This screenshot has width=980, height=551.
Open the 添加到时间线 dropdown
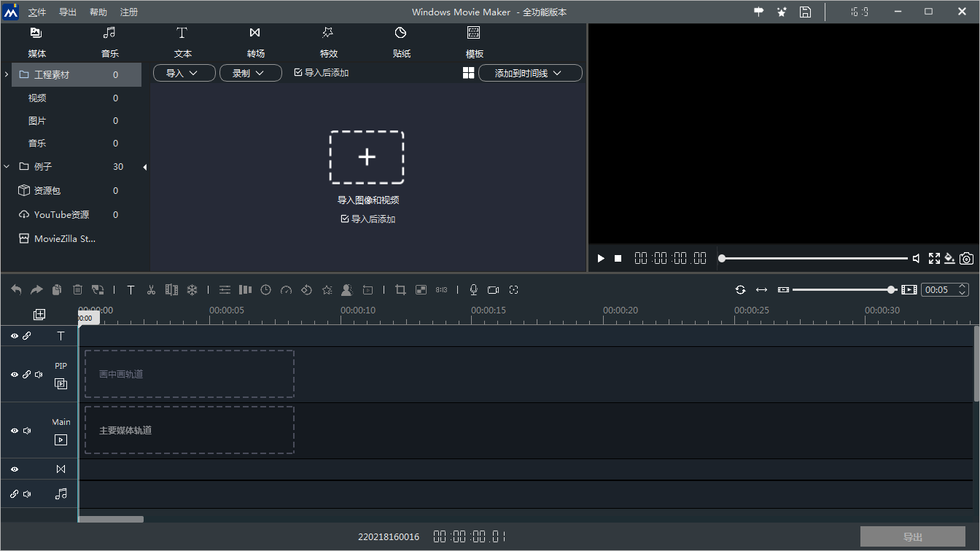point(529,73)
